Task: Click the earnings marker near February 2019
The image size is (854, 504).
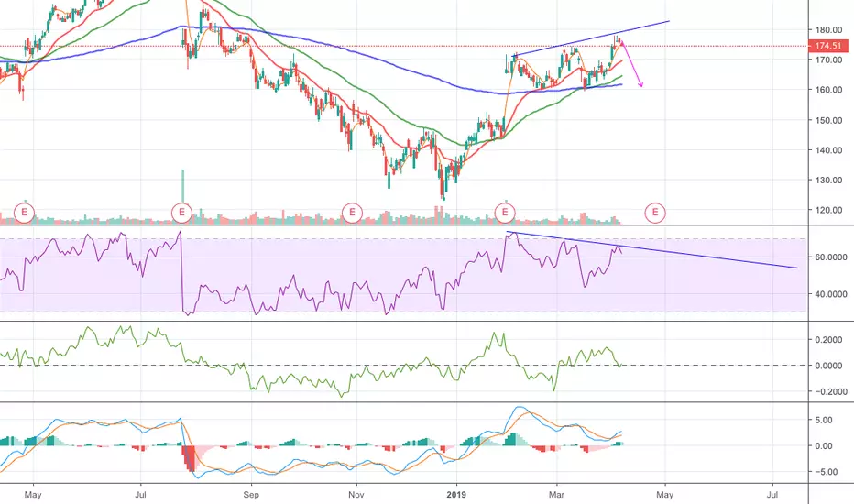Action: (x=505, y=212)
